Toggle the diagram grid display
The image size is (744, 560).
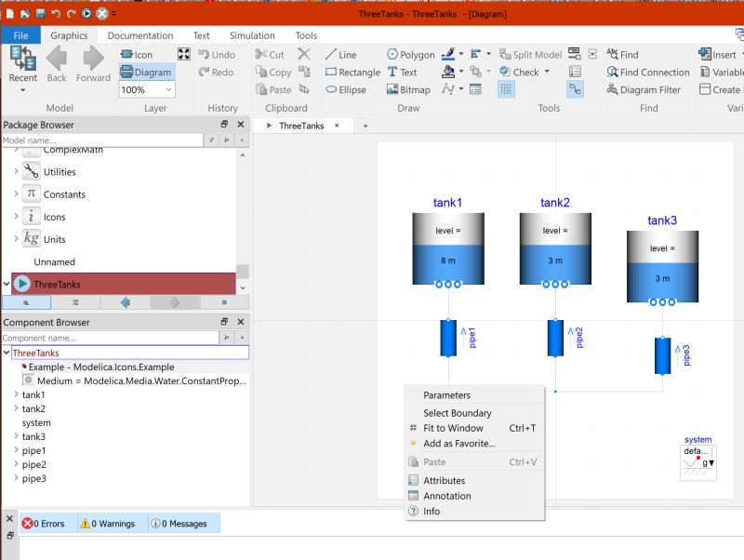point(507,88)
